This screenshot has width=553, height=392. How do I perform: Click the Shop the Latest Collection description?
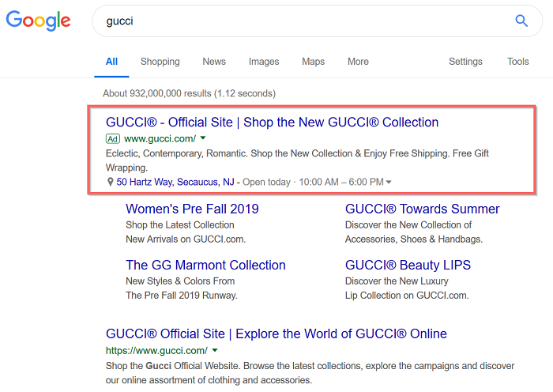[x=180, y=225]
